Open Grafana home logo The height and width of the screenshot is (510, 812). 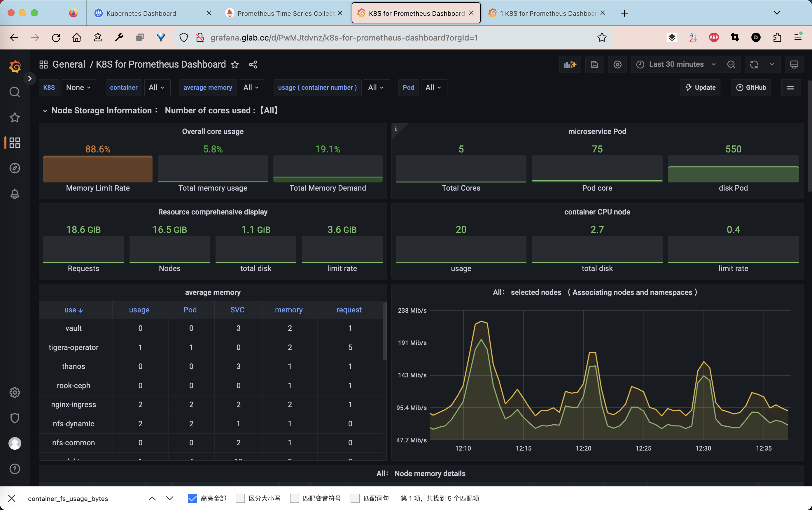(15, 66)
